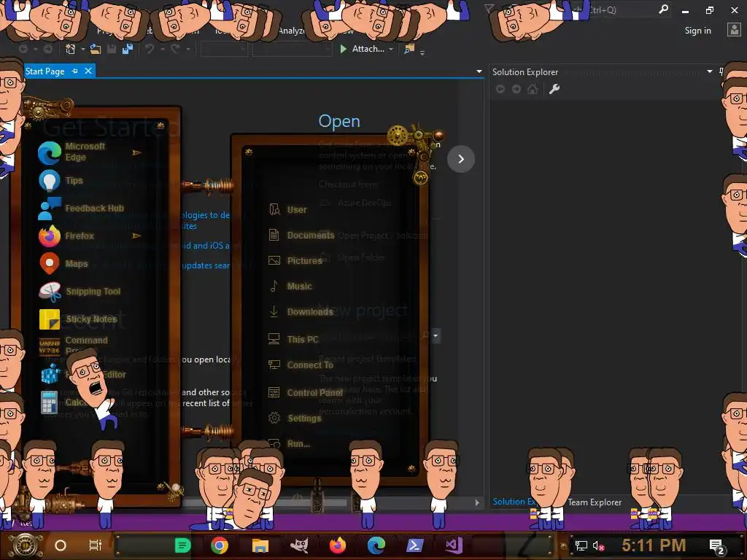This screenshot has height=560, width=747.
Task: Click the Save toolbar icon
Action: [x=112, y=49]
